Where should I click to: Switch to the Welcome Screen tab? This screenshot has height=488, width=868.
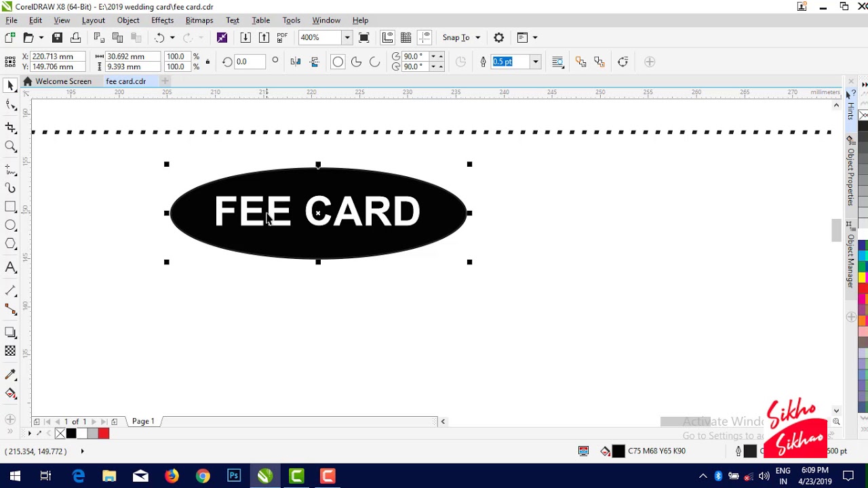tap(58, 81)
